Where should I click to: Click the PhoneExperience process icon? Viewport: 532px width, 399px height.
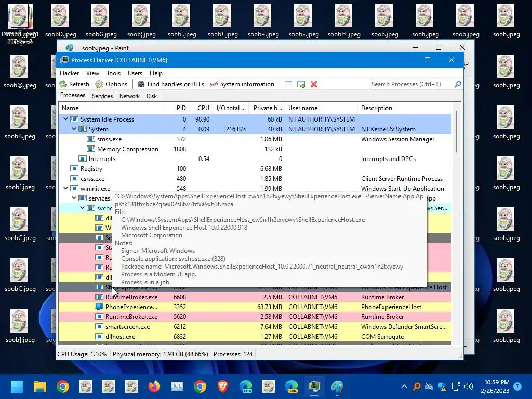(x=99, y=307)
